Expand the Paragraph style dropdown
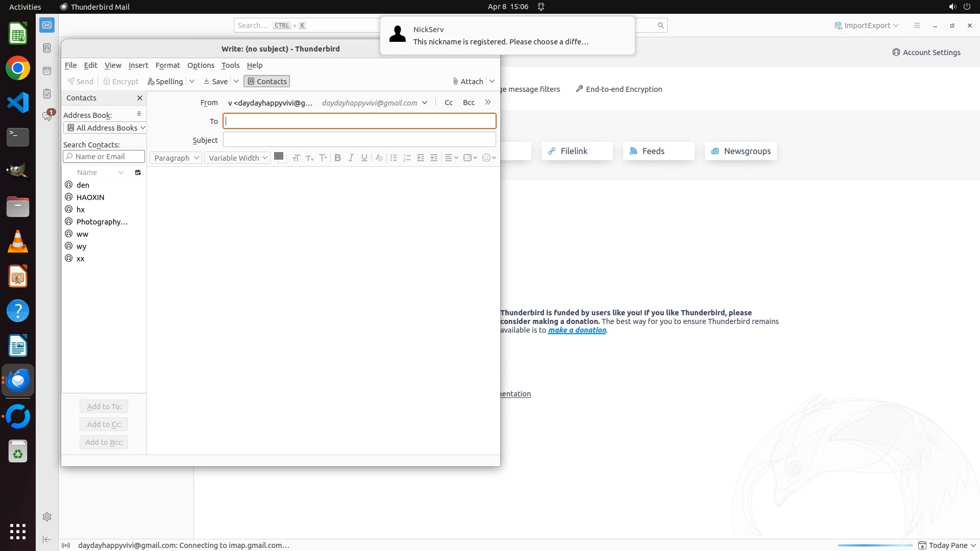 pos(176,158)
